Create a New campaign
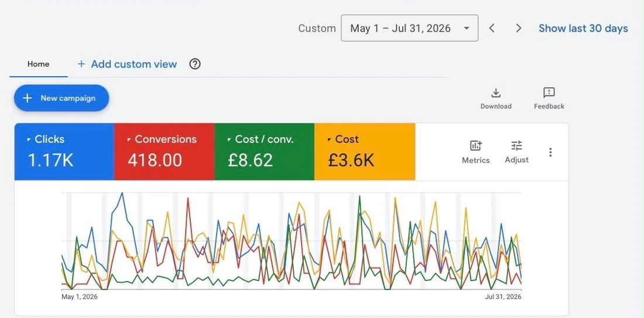 point(61,98)
